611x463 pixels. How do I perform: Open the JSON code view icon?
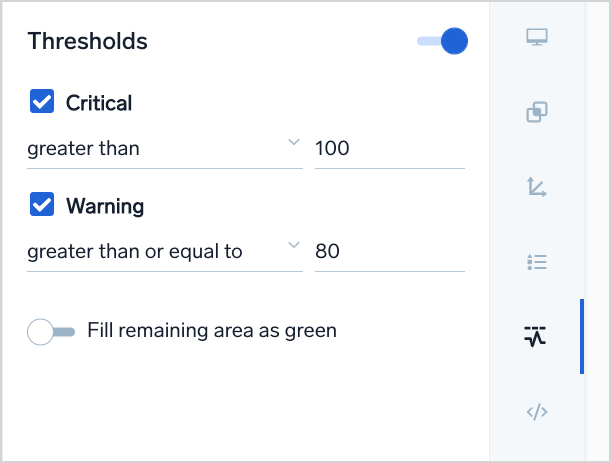pyautogui.click(x=537, y=411)
